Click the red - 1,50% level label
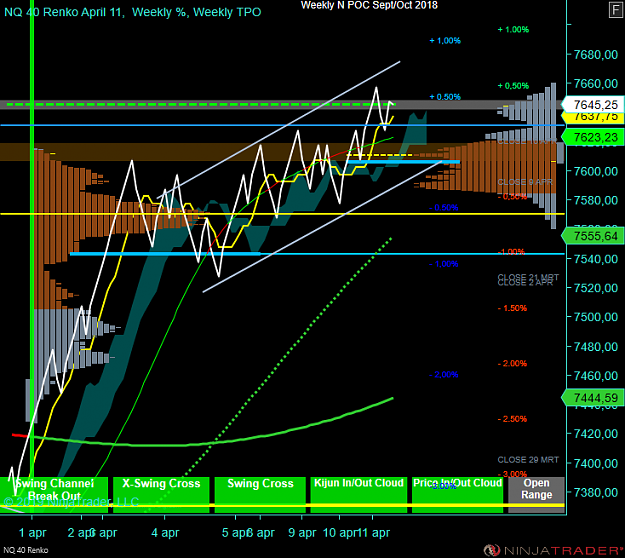 point(512,308)
